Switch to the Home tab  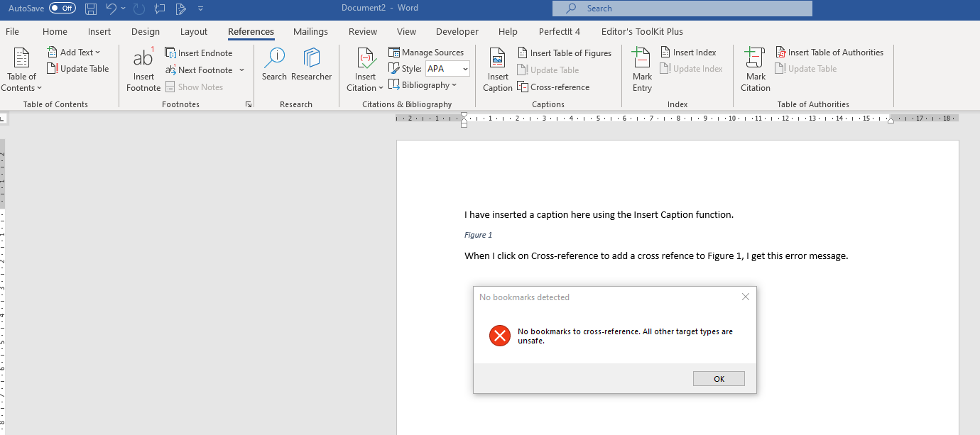click(55, 31)
